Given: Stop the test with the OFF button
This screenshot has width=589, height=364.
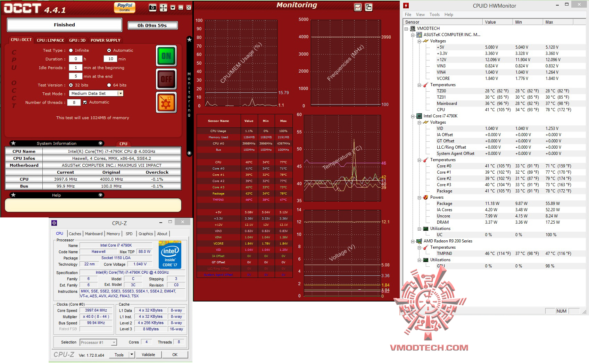Looking at the screenshot, I should click(x=166, y=79).
